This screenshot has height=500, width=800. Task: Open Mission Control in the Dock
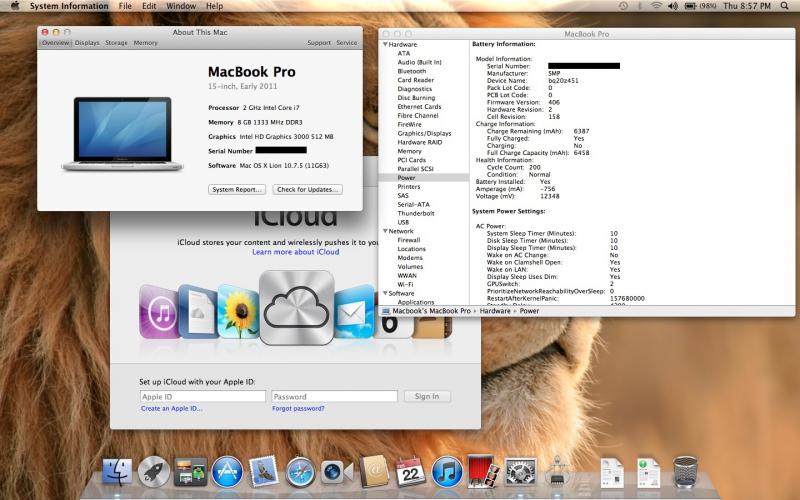[x=190, y=471]
